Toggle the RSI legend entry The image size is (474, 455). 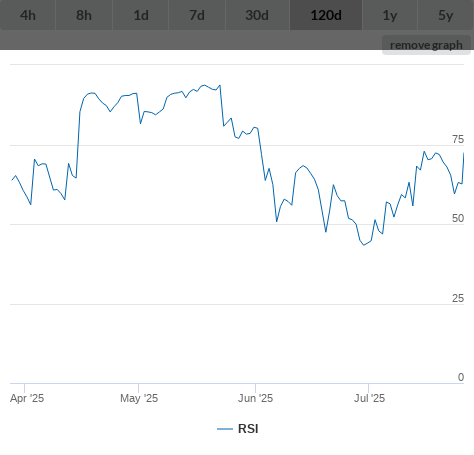click(238, 429)
